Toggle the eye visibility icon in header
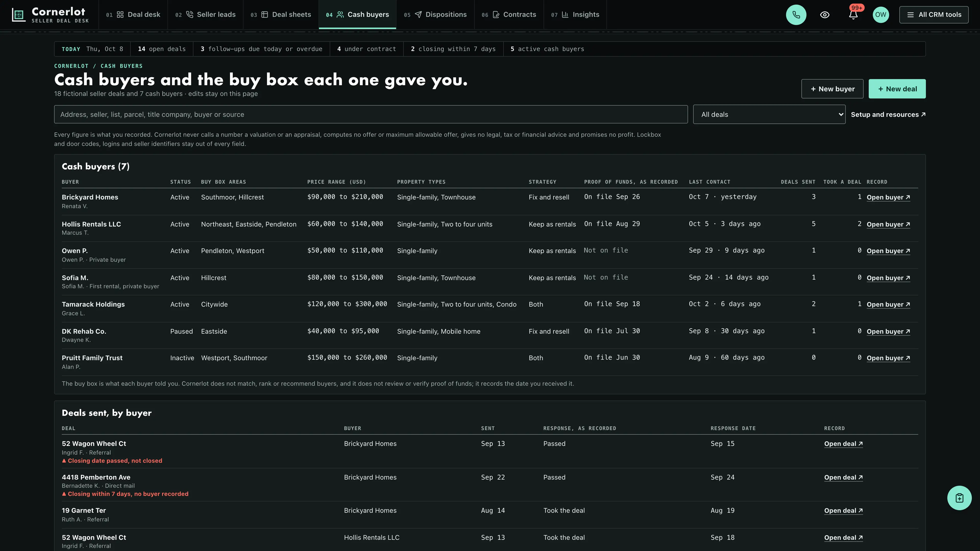Viewport: 980px width, 551px height. (824, 15)
